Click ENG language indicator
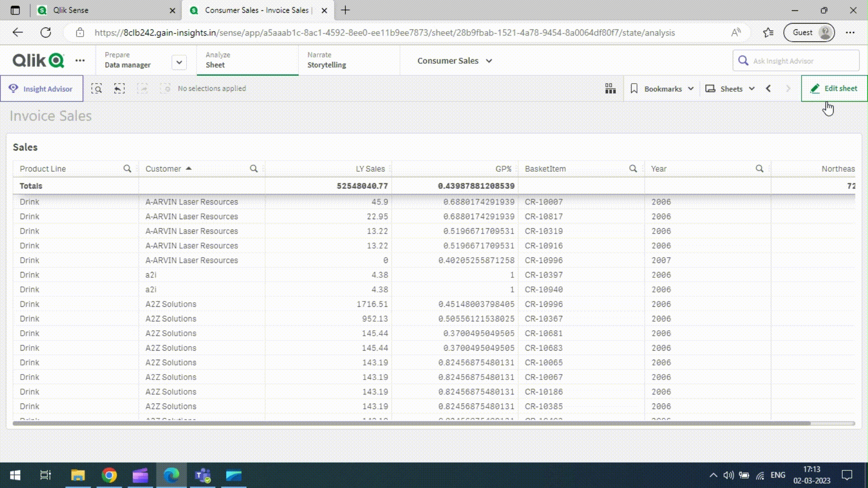868x488 pixels. [778, 475]
